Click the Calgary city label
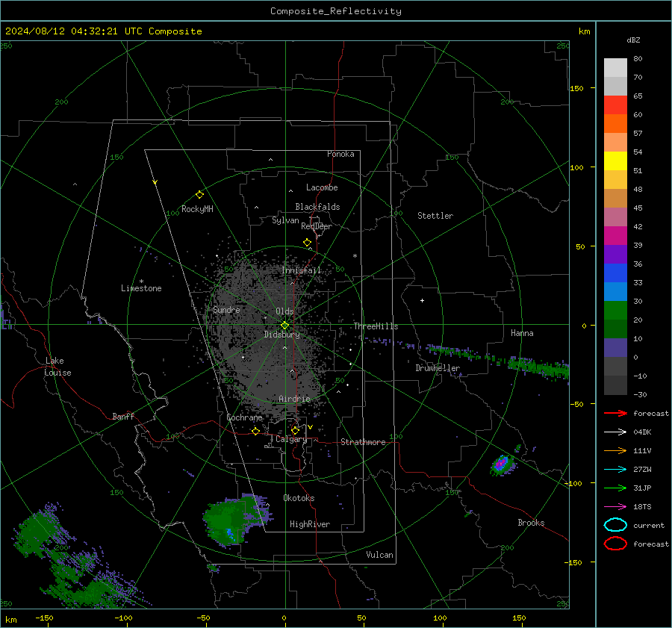This screenshot has height=628, width=672. (x=291, y=439)
